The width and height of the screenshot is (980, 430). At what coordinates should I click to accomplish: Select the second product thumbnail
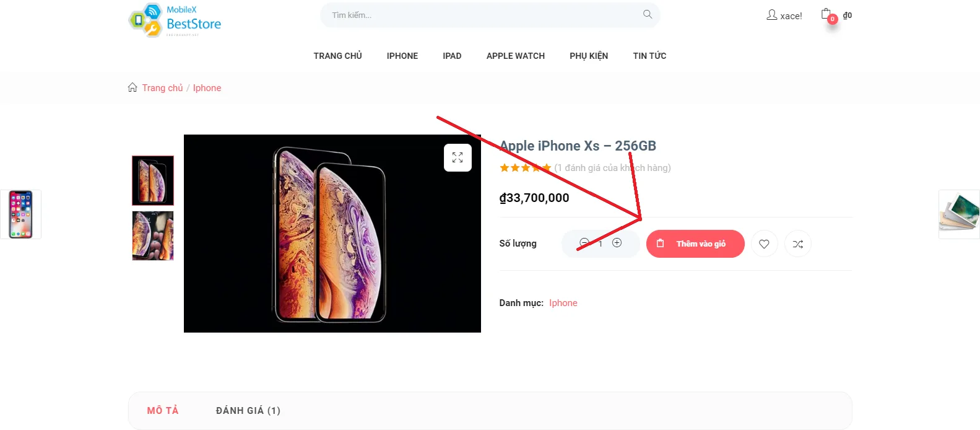153,235
